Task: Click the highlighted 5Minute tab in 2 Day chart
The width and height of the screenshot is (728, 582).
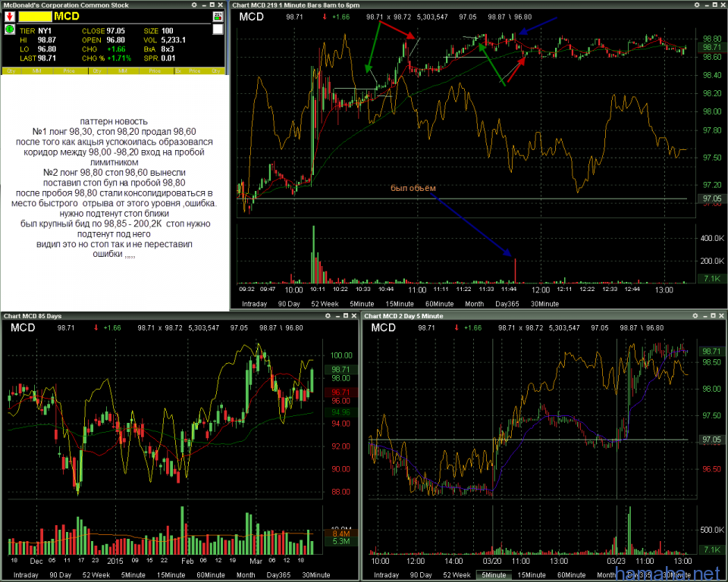Action: tap(494, 574)
